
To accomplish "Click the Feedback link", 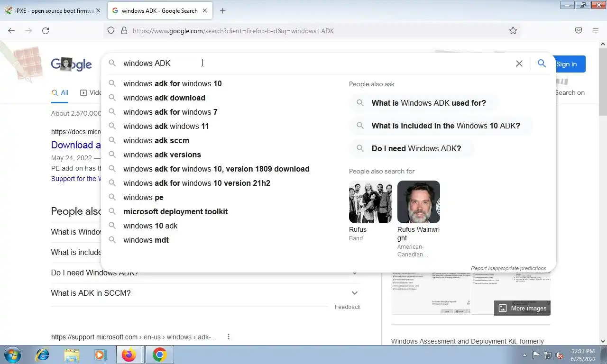I will click(x=348, y=307).
